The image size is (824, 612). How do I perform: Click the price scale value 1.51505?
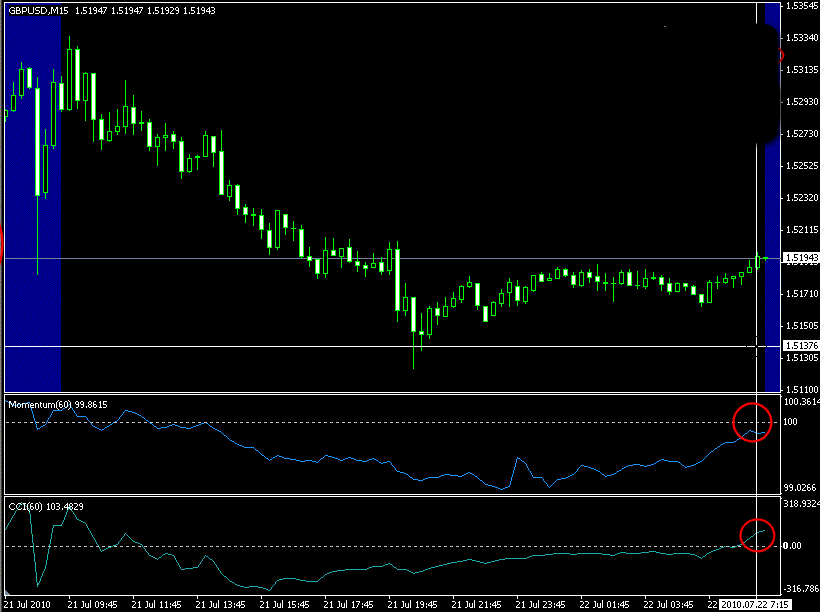coord(802,326)
